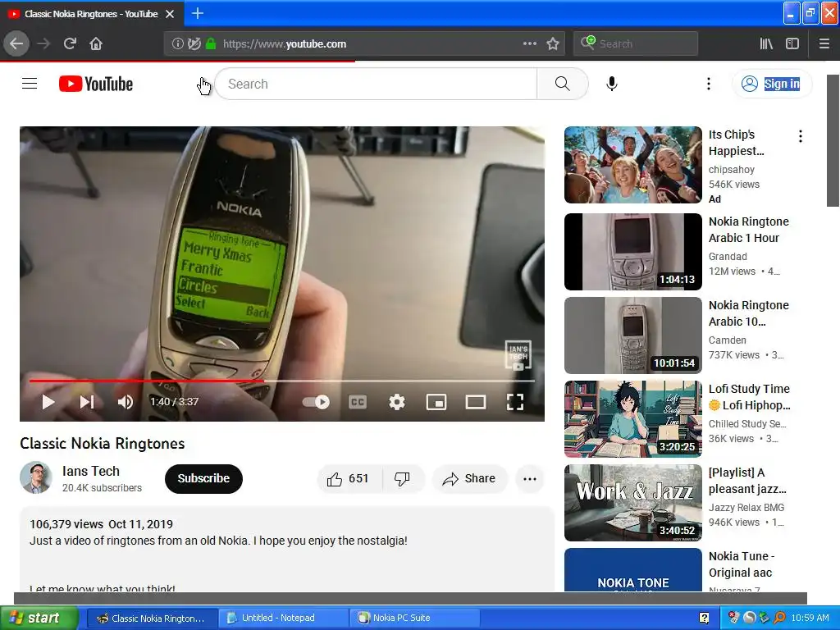
Task: Focus the YouTube Search box
Action: [x=376, y=84]
